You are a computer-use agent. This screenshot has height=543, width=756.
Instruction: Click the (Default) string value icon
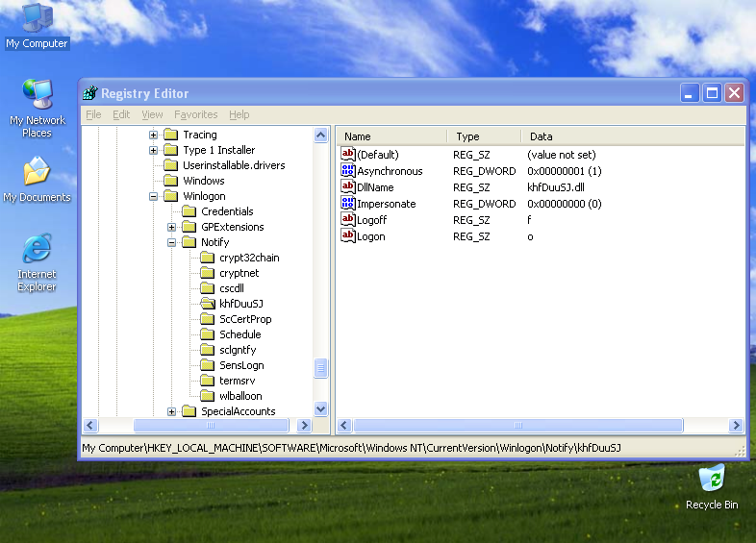347,154
